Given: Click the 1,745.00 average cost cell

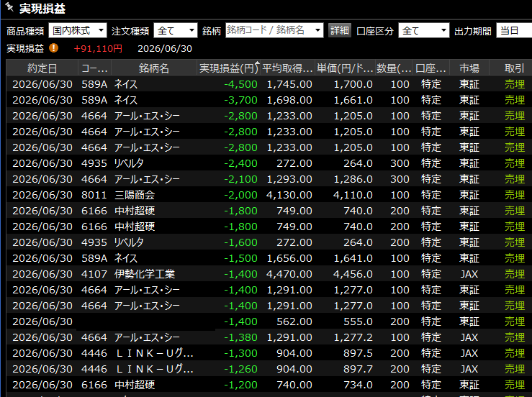Looking at the screenshot, I should coord(289,84).
